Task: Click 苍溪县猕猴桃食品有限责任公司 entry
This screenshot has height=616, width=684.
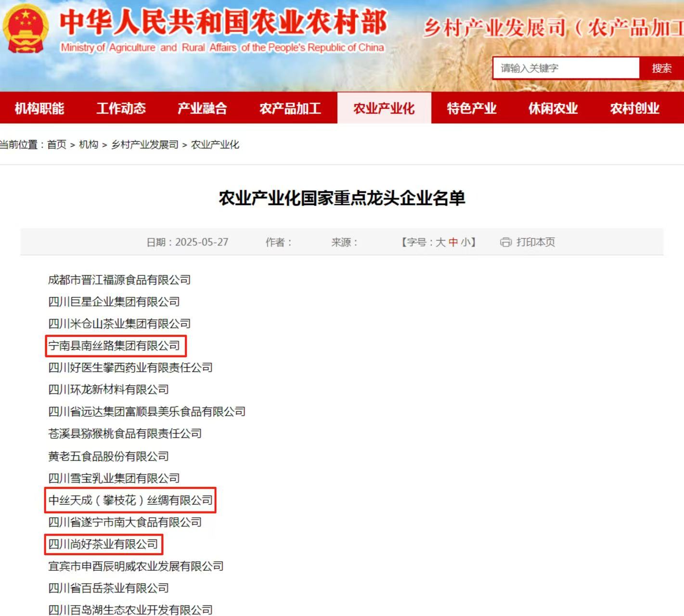Action: 125,433
